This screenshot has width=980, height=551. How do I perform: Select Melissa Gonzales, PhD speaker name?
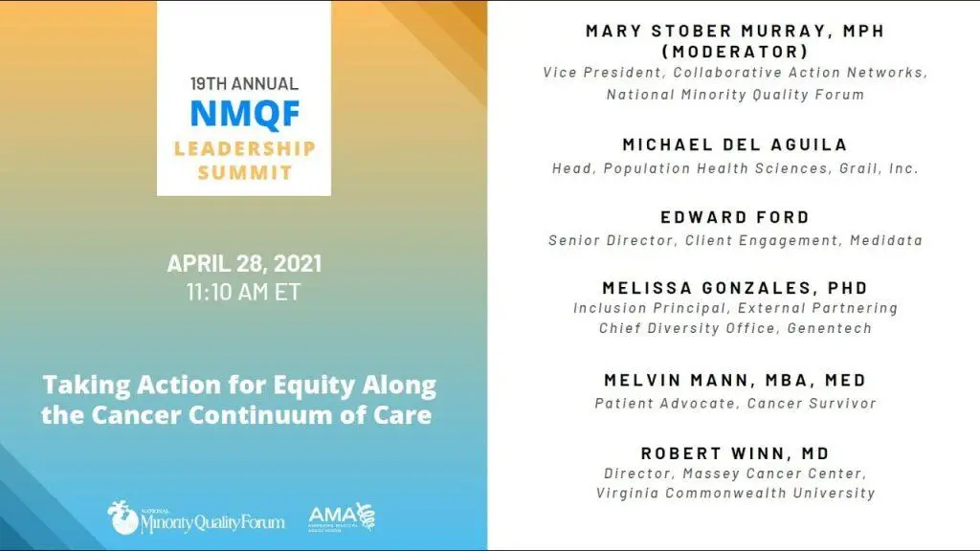tap(735, 287)
